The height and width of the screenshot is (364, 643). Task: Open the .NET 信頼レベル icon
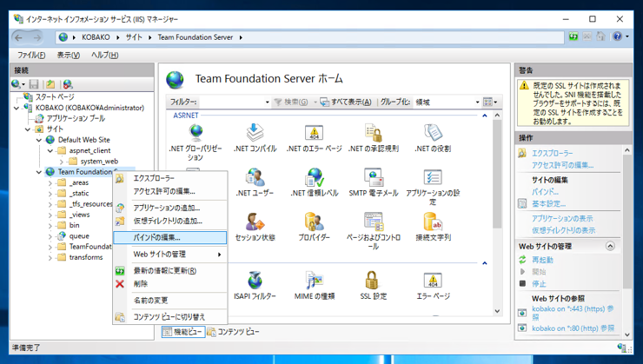[x=315, y=182]
